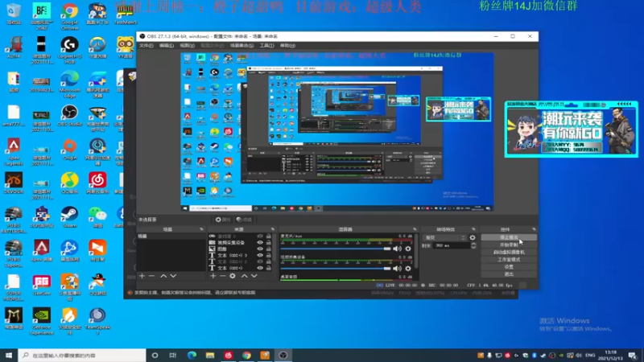Open Apex Legends desktop shortcut
The image size is (644, 362).
(14, 152)
